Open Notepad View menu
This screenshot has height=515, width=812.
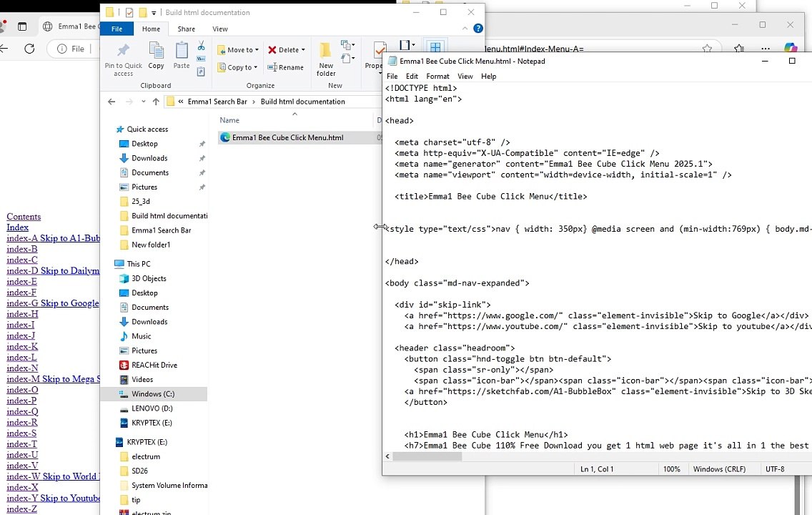click(x=465, y=76)
